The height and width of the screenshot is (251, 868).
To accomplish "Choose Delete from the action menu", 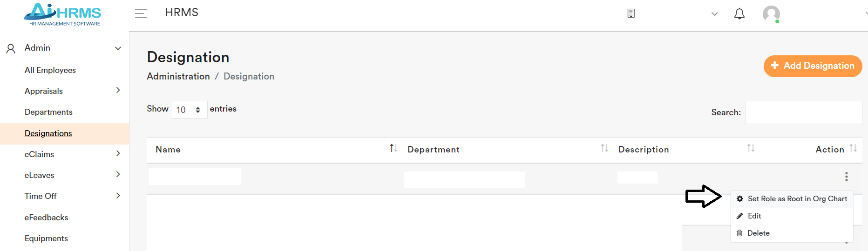I will pyautogui.click(x=758, y=233).
